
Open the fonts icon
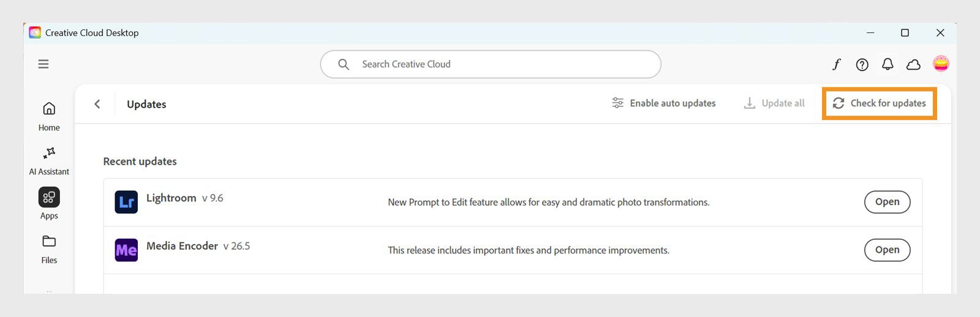837,64
